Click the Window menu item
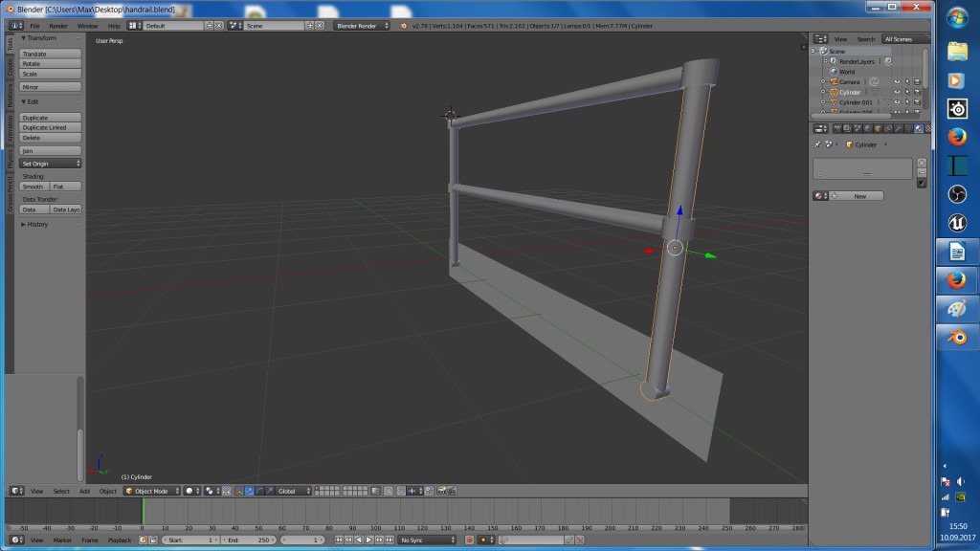980x551 pixels. 88,26
